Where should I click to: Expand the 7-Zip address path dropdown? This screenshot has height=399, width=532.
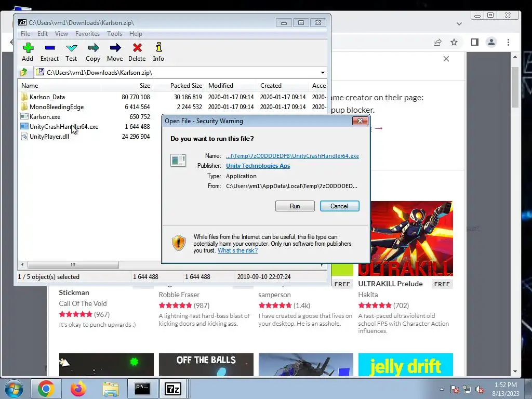click(x=323, y=73)
